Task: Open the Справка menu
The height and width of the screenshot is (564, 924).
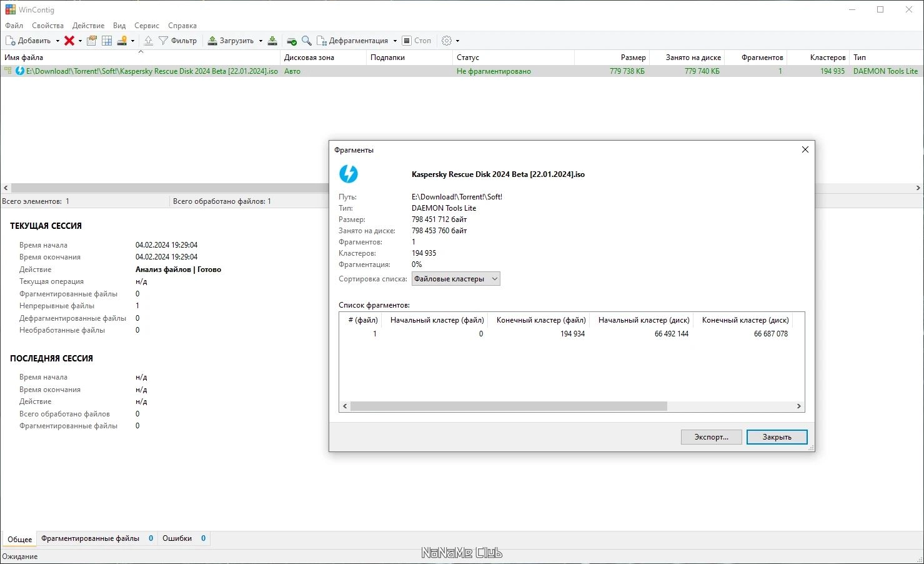Action: 182,26
